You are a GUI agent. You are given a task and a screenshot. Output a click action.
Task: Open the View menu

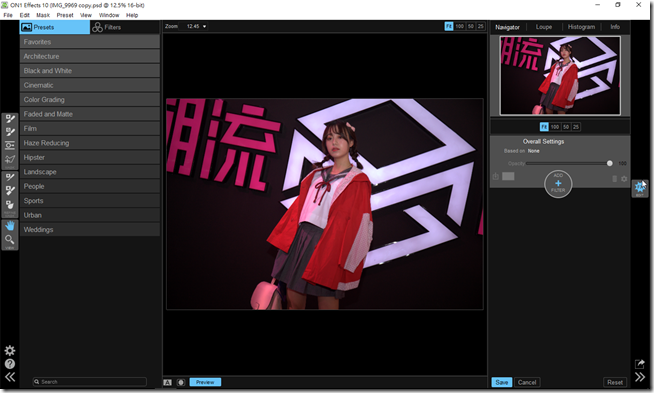pyautogui.click(x=86, y=15)
